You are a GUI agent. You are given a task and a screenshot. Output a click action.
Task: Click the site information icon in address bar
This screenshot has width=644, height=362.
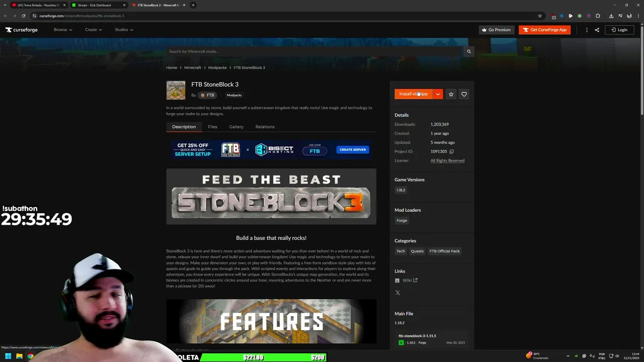point(34,16)
